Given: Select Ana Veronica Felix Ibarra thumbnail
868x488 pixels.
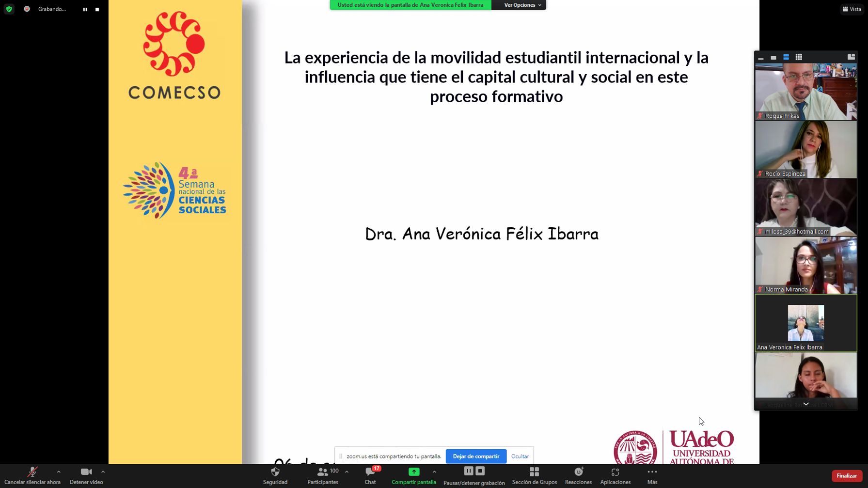Looking at the screenshot, I should (x=805, y=323).
